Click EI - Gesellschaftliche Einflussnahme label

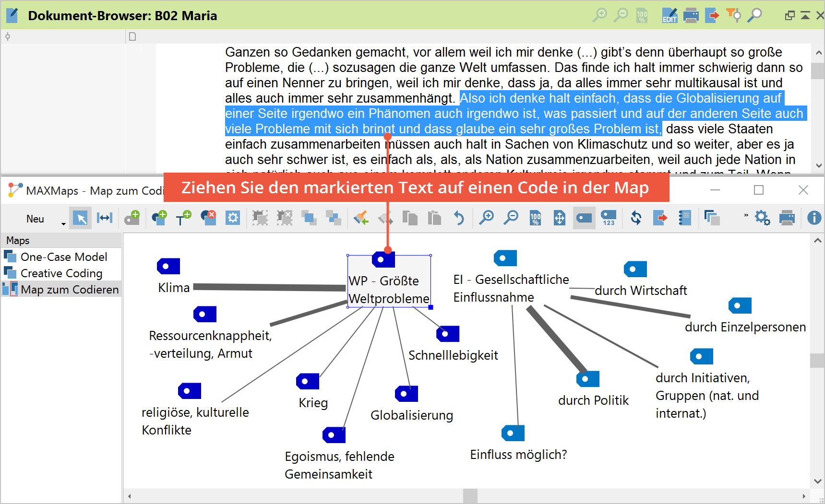[511, 288]
